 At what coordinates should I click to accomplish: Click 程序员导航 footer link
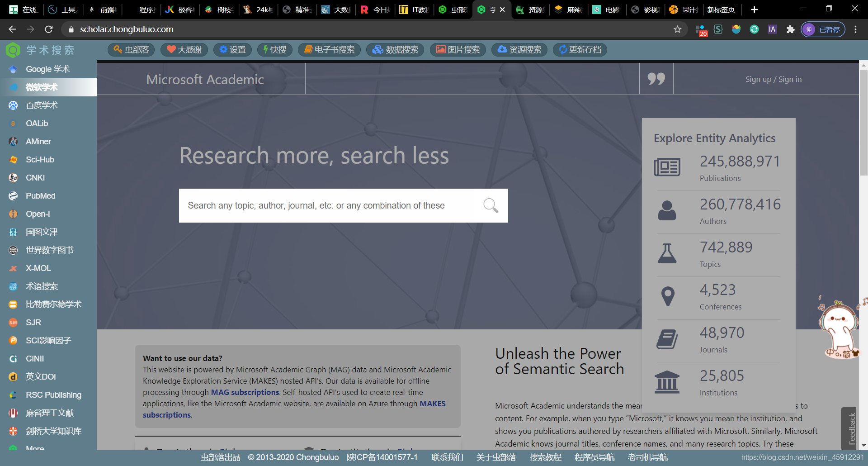(594, 457)
